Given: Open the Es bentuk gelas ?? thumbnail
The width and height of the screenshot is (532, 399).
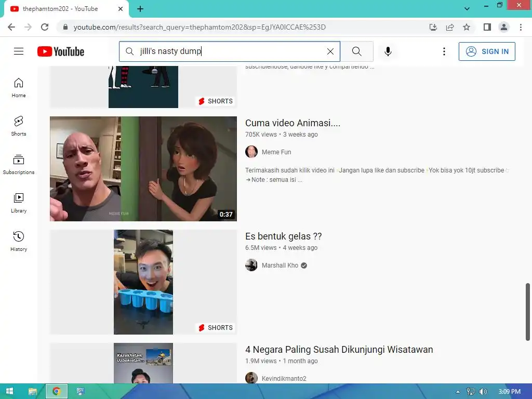Looking at the screenshot, I should coord(143,282).
